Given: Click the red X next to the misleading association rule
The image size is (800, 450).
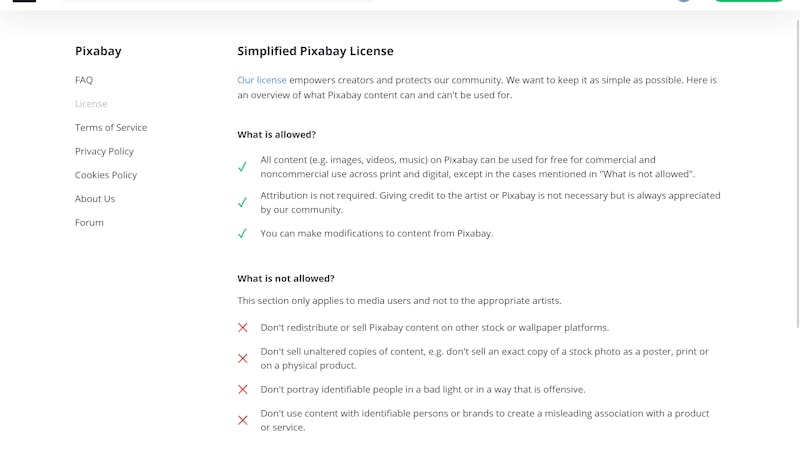Looking at the screenshot, I should [243, 420].
